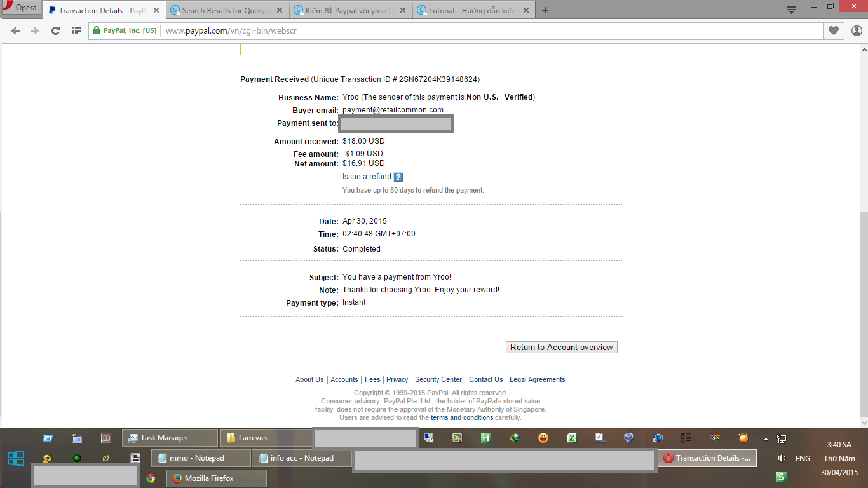Switch to Task Manager in the taskbar
This screenshot has height=488, width=868.
tap(170, 438)
